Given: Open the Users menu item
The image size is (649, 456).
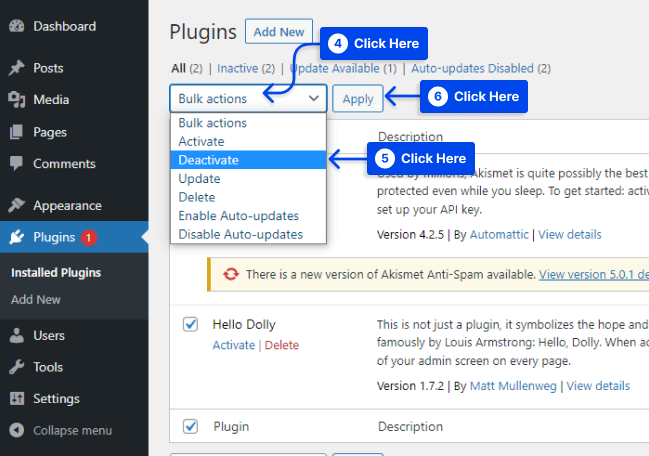Looking at the screenshot, I should click(x=74, y=335).
